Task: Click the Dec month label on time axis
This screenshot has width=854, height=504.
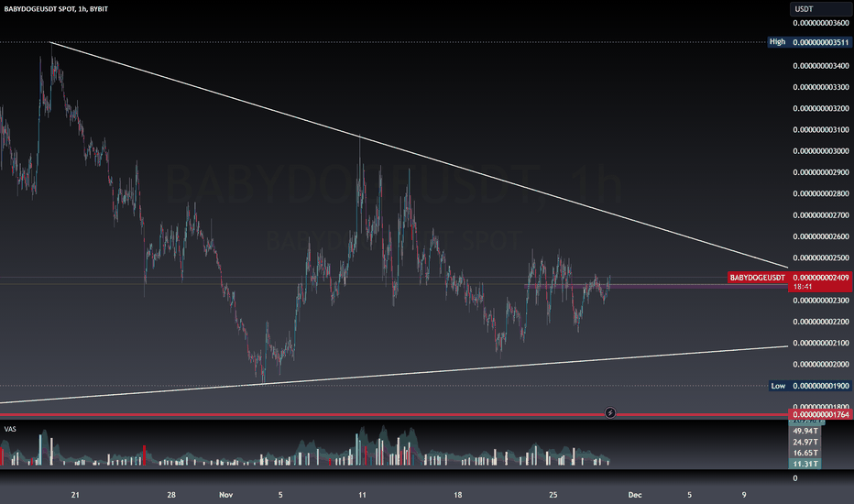Action: tap(634, 495)
